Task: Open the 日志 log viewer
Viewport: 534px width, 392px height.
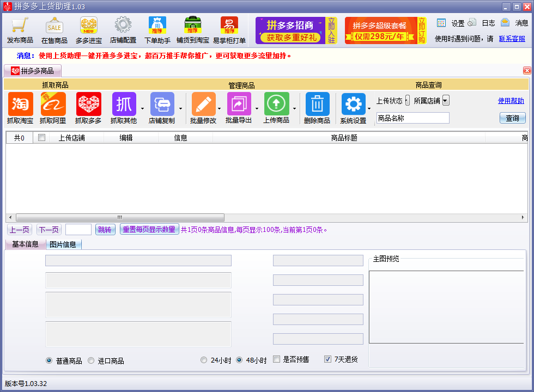Action: tap(481, 23)
